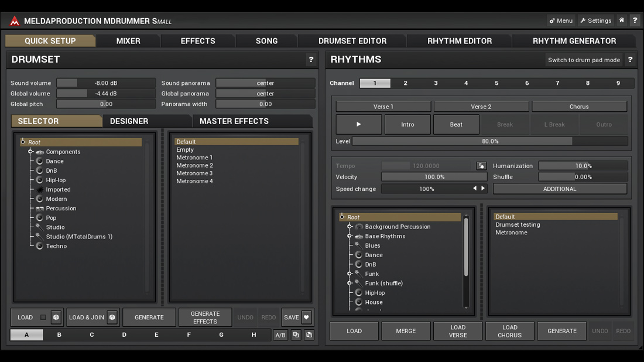The image size is (644, 362).
Task: Click the Background Percussion icon in the rhythms tree
Action: [x=359, y=227]
